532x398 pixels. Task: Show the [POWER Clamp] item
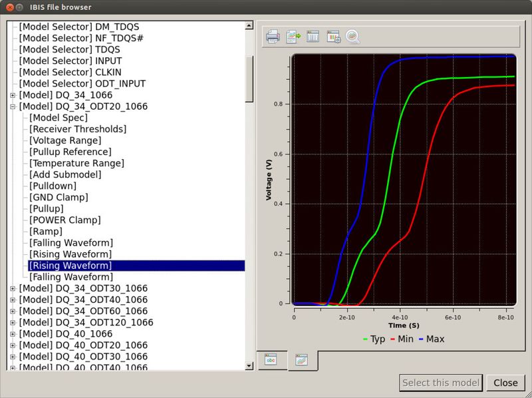point(65,220)
